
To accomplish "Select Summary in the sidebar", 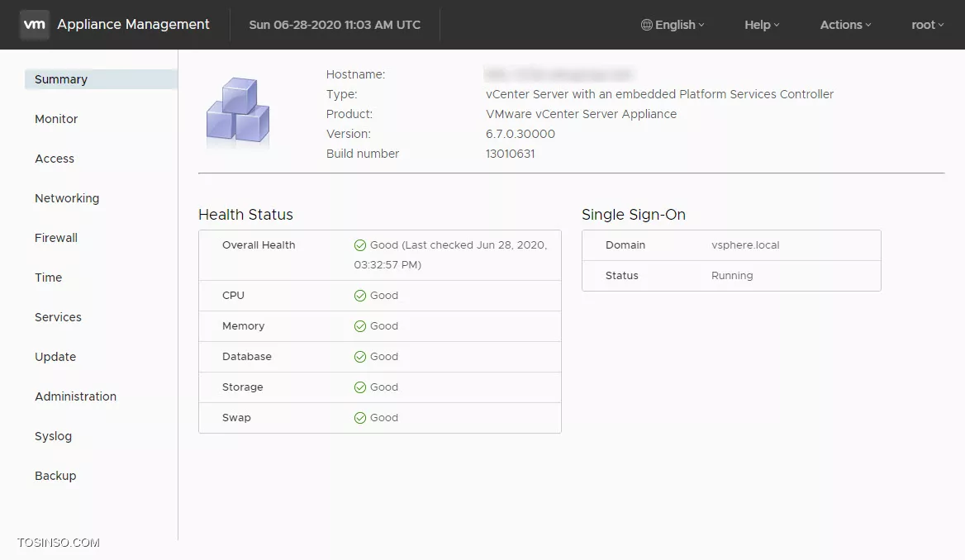I will point(101,79).
